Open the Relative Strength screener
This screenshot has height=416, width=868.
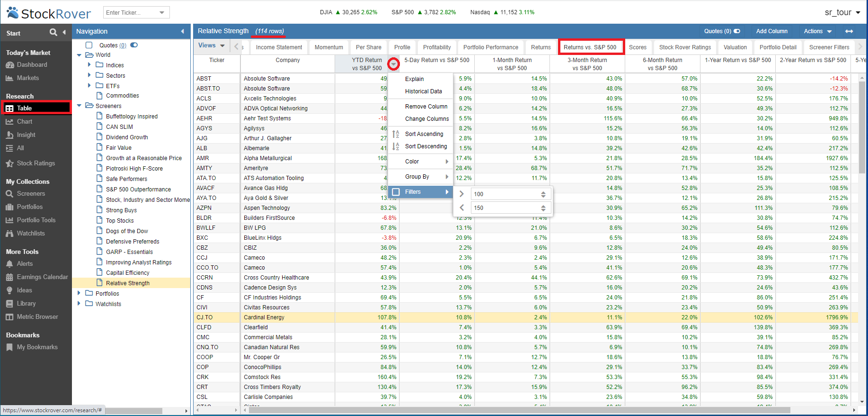[128, 283]
